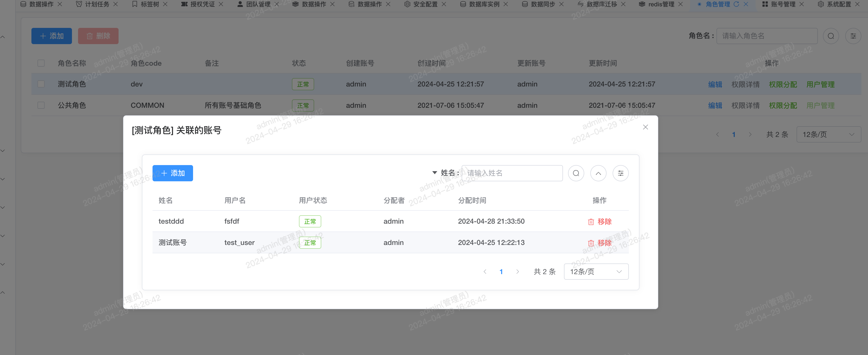Close the 账号管理 tab
This screenshot has width=868, height=355.
coord(802,4)
